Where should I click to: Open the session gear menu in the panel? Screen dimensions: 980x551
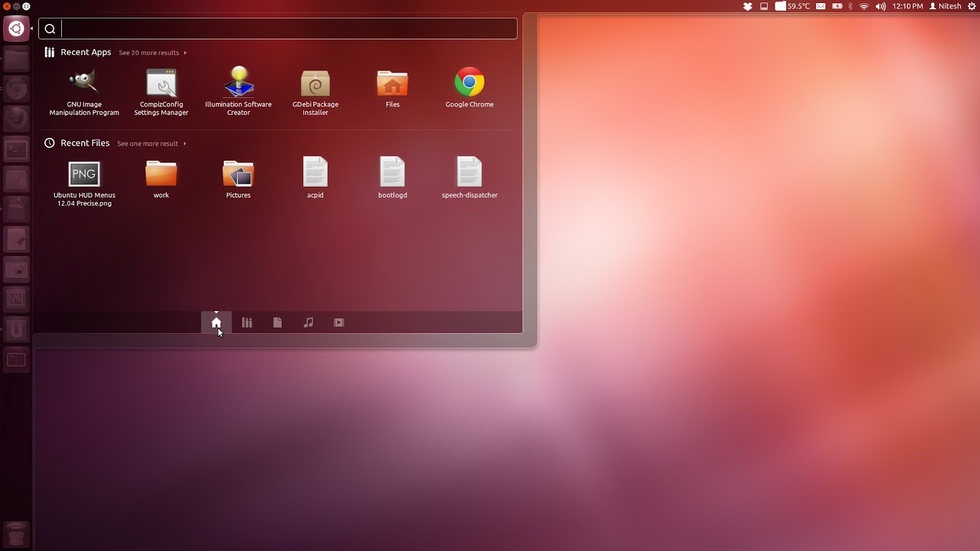(973, 6)
